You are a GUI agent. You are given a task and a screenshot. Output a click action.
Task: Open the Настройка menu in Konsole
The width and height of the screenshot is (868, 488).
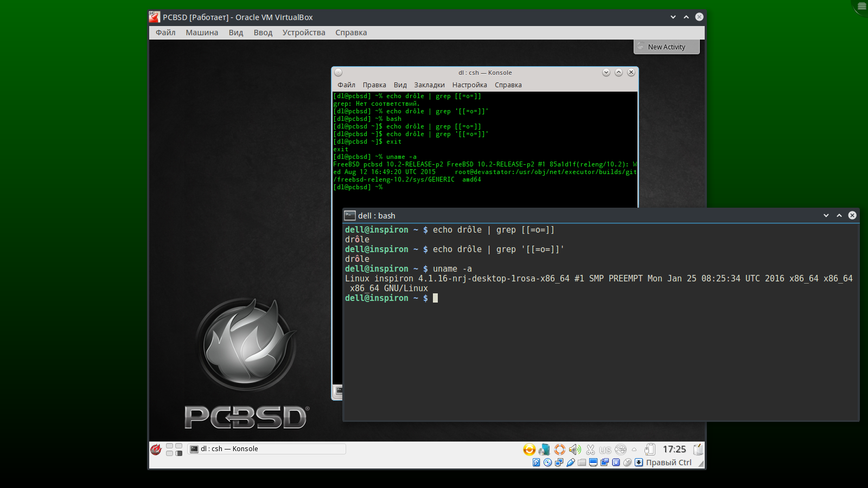(469, 85)
